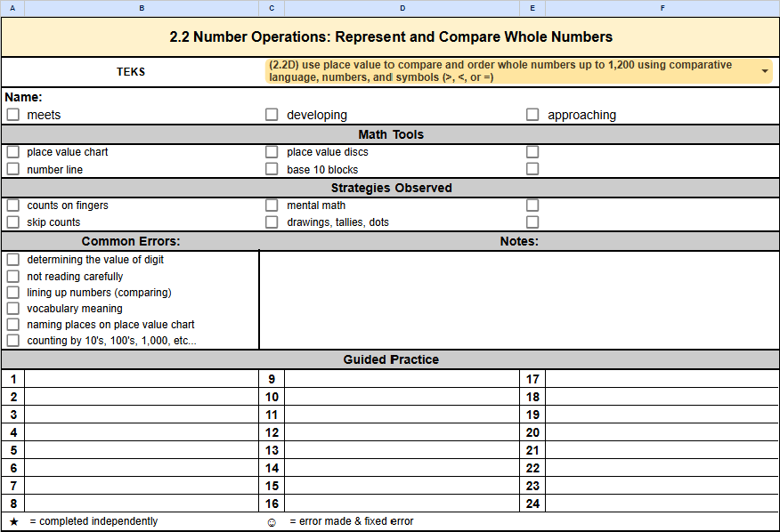Toggle 'drawings, tallies, dots' checkbox
780x532 pixels.
(272, 222)
